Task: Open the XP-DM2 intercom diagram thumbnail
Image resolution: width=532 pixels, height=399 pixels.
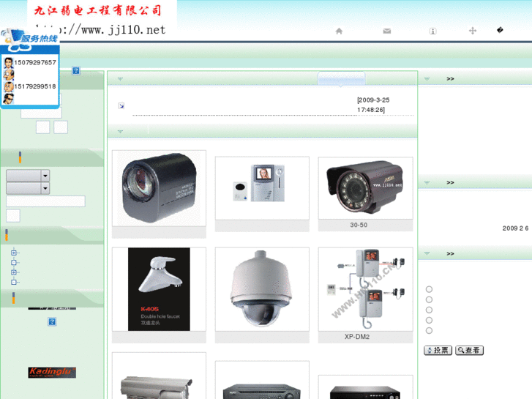Action: click(365, 289)
